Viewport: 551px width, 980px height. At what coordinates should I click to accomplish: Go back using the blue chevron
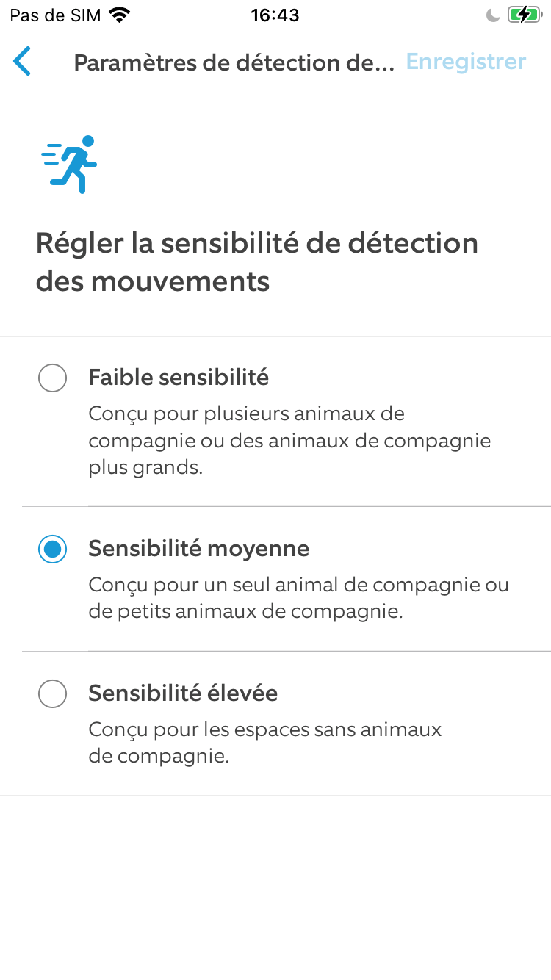click(x=22, y=62)
